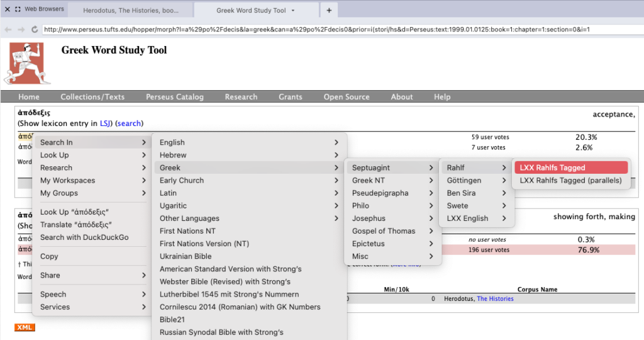Open the LSJ lexicon link
The image size is (644, 340).
coord(105,123)
